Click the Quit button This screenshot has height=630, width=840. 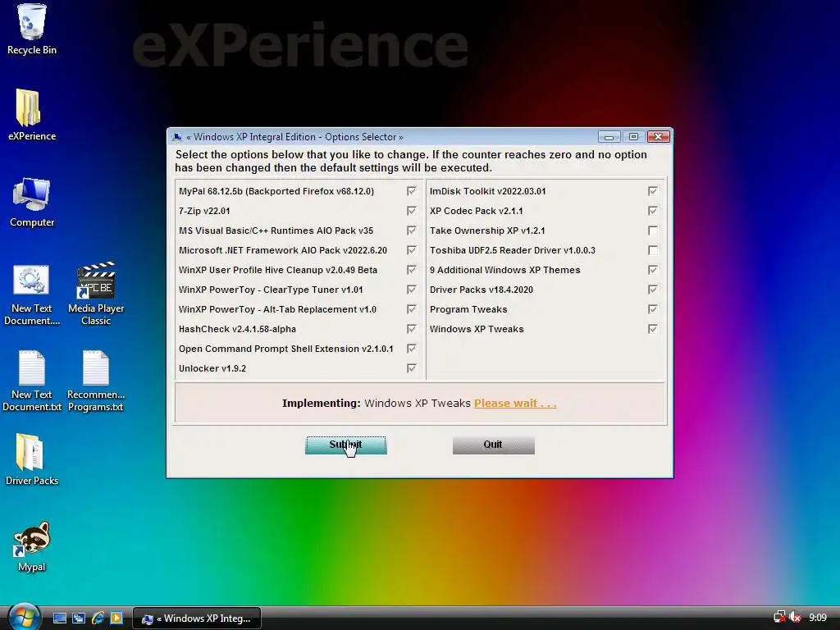point(493,445)
